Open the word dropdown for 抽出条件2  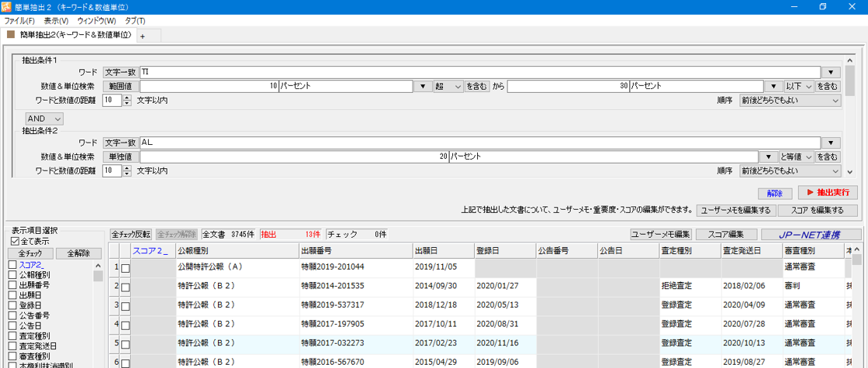tap(830, 143)
